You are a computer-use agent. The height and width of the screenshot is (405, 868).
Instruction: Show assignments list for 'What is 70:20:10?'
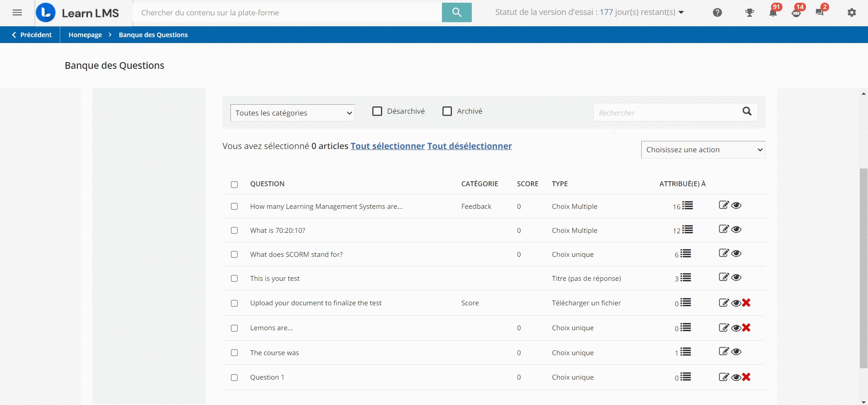coord(687,230)
